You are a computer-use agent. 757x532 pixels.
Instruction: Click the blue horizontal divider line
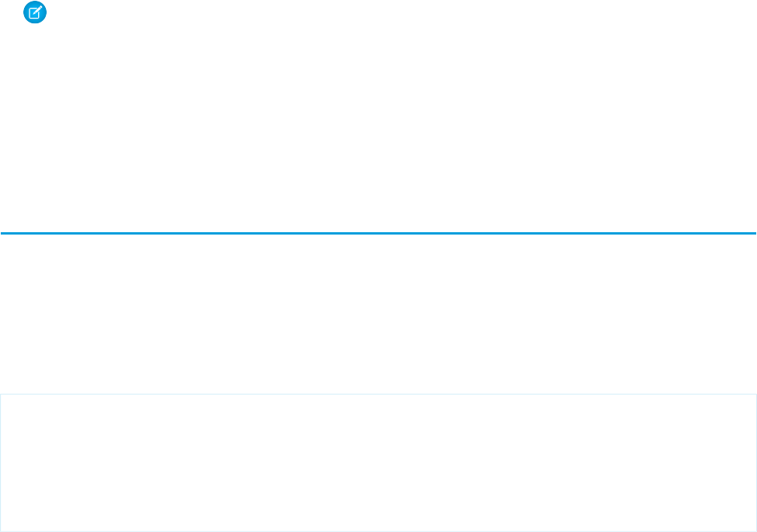pos(378,233)
